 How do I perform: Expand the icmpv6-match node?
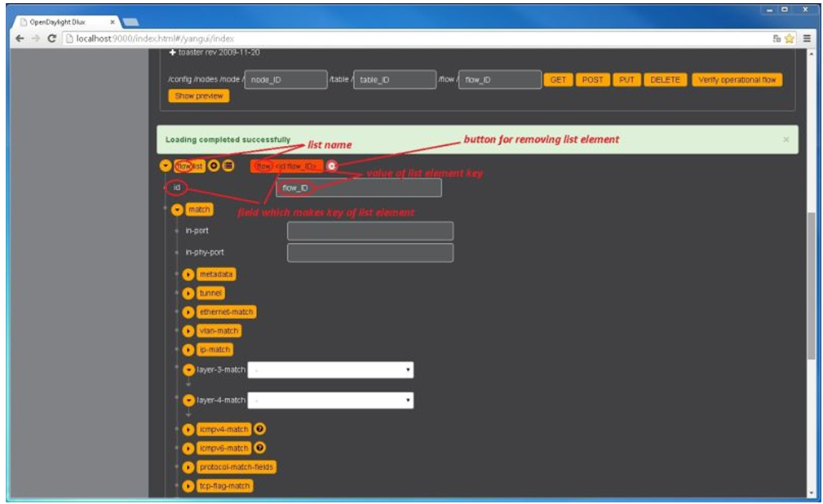[188, 449]
